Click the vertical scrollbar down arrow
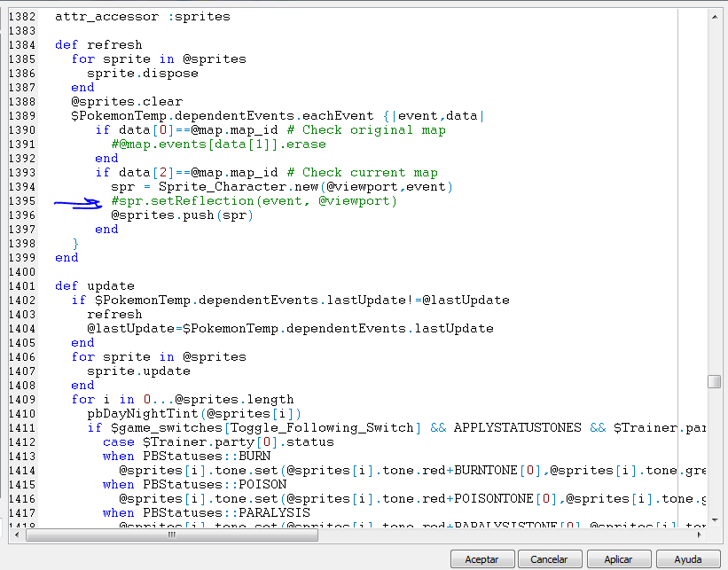Viewport: 728px width, 570px height. point(714,521)
